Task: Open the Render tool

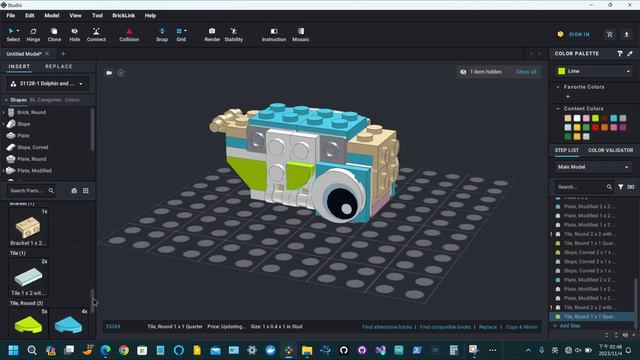Action: (212, 35)
